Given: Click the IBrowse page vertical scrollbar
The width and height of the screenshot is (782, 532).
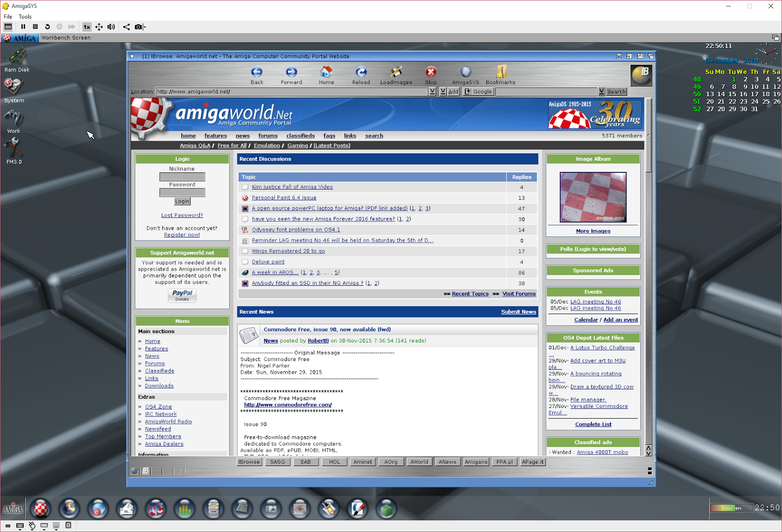Looking at the screenshot, I should click(x=649, y=271).
